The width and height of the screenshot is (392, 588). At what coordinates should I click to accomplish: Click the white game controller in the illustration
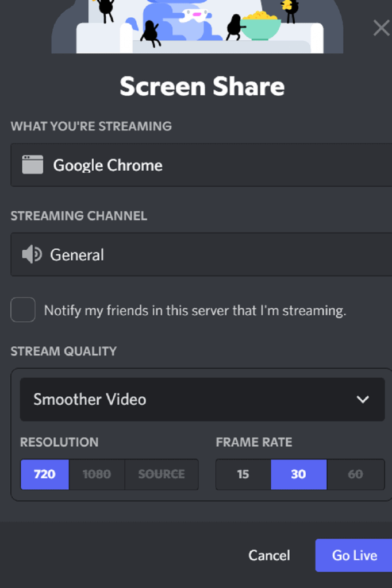[x=193, y=16]
